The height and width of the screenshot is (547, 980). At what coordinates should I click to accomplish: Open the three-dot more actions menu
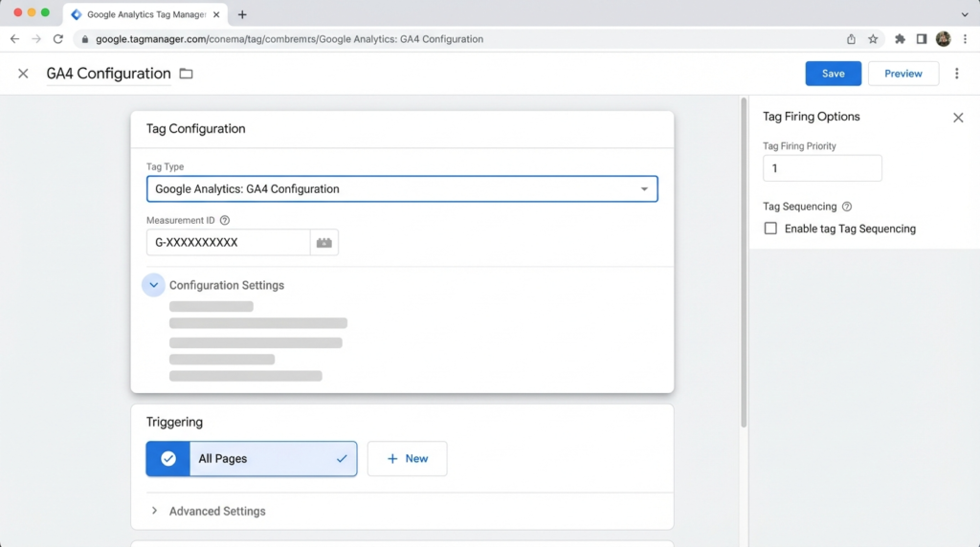coord(956,74)
